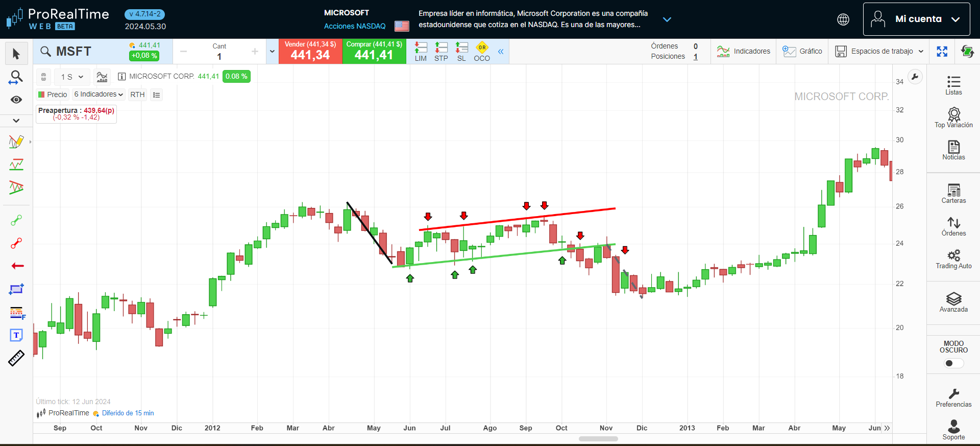
Task: Open the 1 S timeframe dropdown
Action: (72, 77)
